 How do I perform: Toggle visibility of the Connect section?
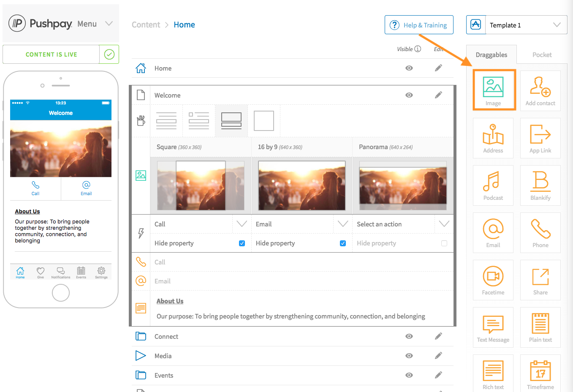click(409, 336)
